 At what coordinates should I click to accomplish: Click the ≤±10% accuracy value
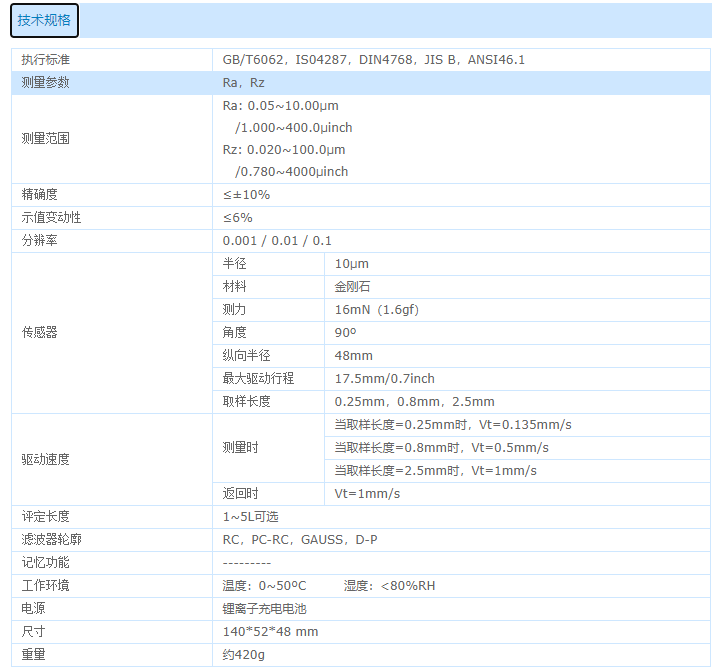tap(246, 195)
